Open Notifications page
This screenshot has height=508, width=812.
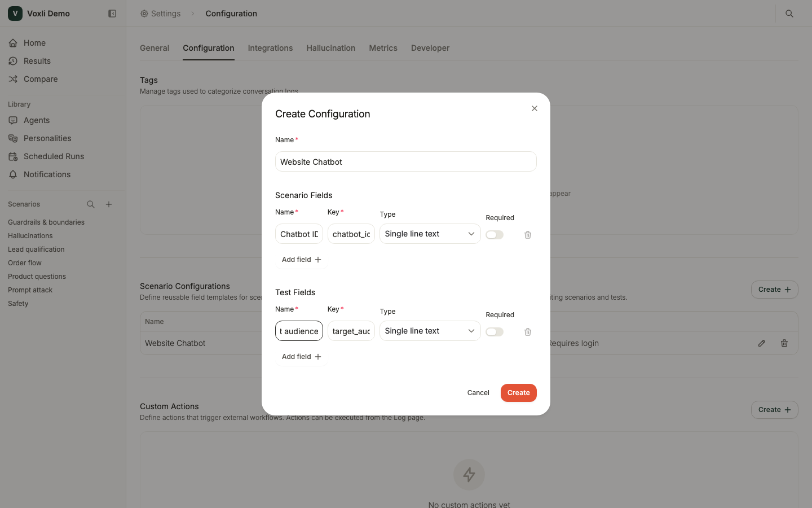coord(47,174)
